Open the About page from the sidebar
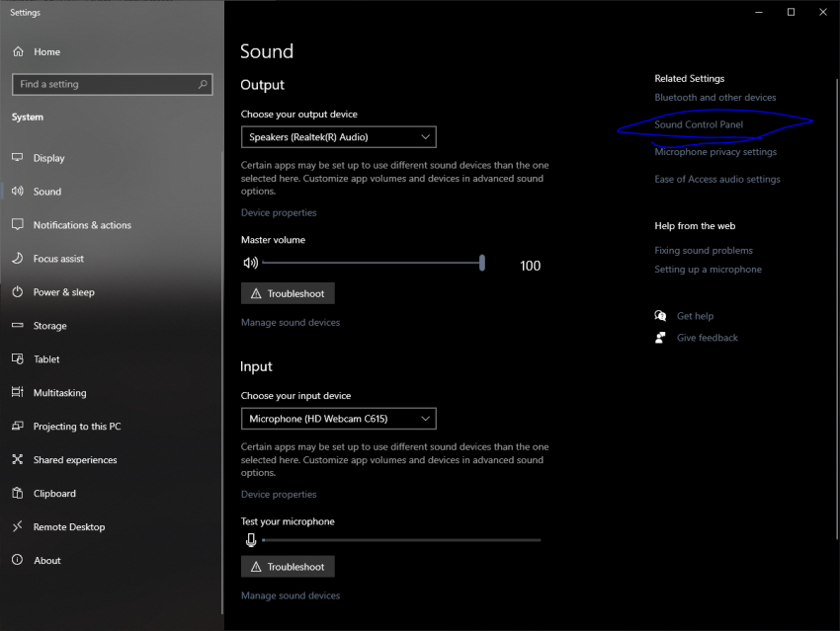Image resolution: width=840 pixels, height=631 pixels. click(18, 560)
